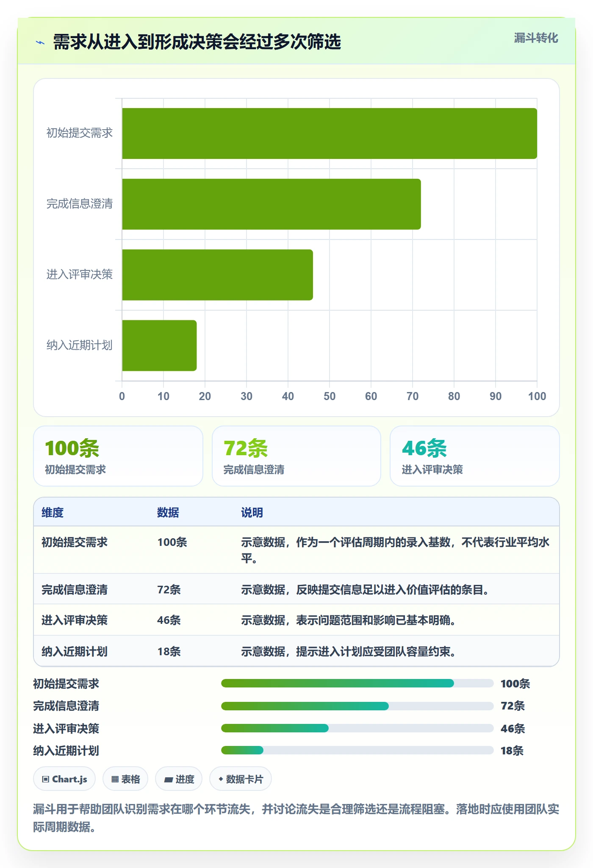Click the 说明 table column header
Viewport: 593px width, 868px height.
(252, 512)
